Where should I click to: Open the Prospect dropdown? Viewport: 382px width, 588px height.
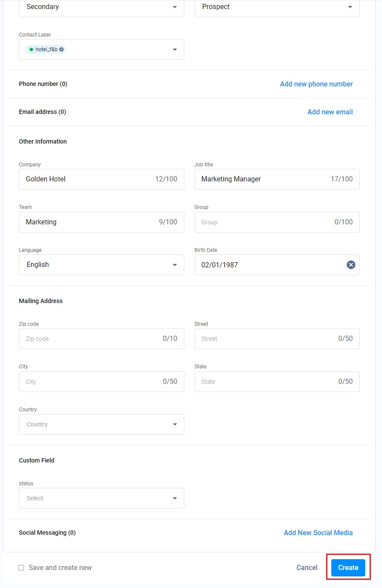350,7
